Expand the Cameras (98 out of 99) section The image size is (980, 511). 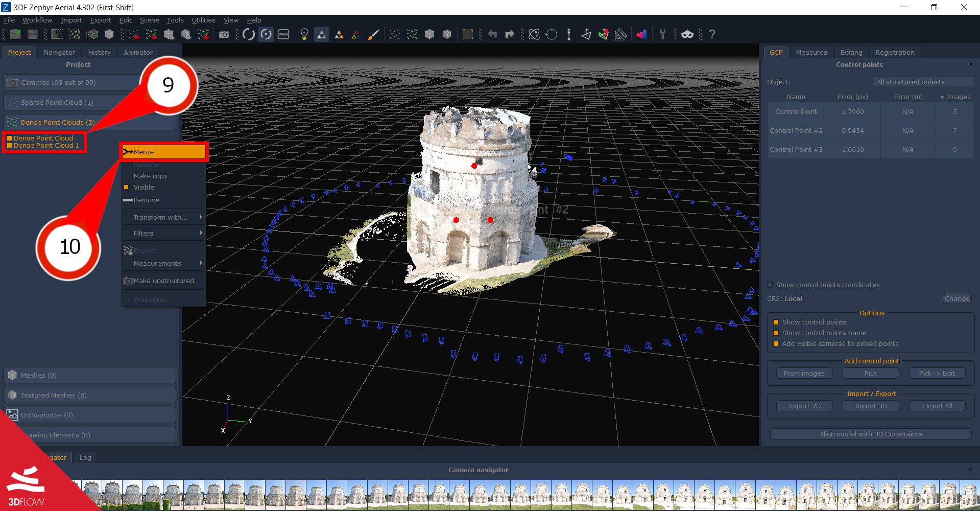(x=90, y=83)
